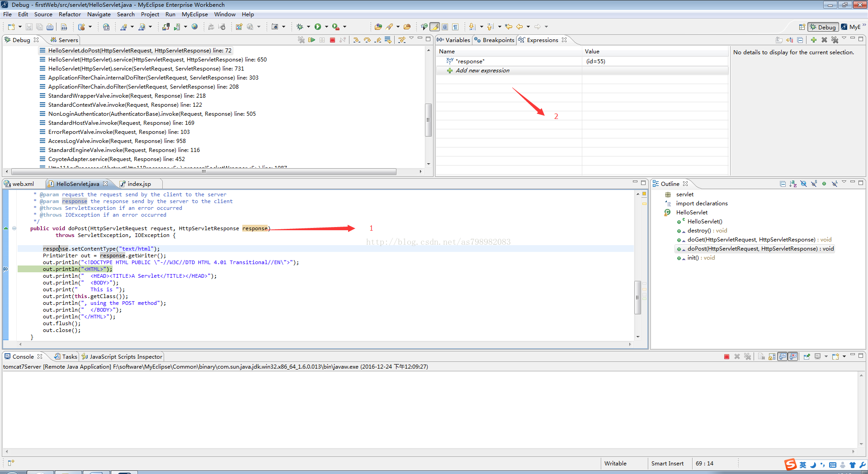The image size is (868, 474).
Task: Click the green plus Add Expression icon
Action: point(813,40)
